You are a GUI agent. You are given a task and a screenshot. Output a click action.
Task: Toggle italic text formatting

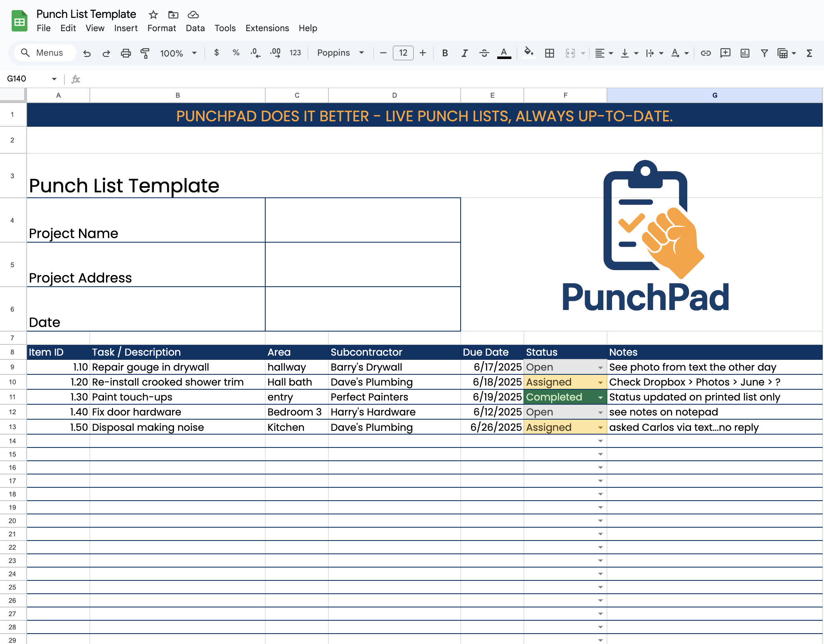pyautogui.click(x=464, y=53)
